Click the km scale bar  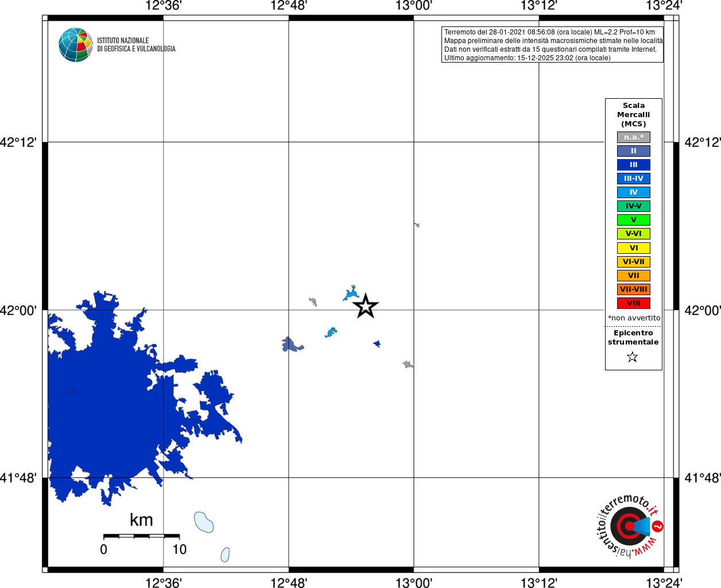[141, 536]
